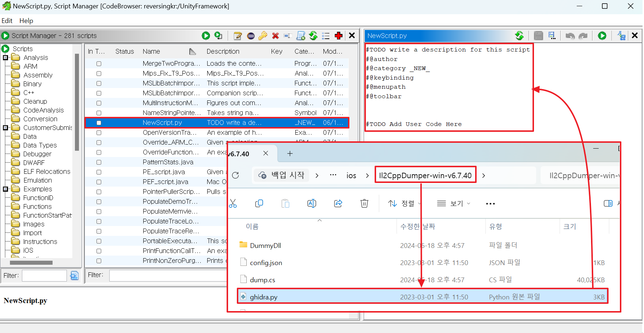Click the Assign Key Binding key icon
This screenshot has height=333, width=644.
point(263,35)
